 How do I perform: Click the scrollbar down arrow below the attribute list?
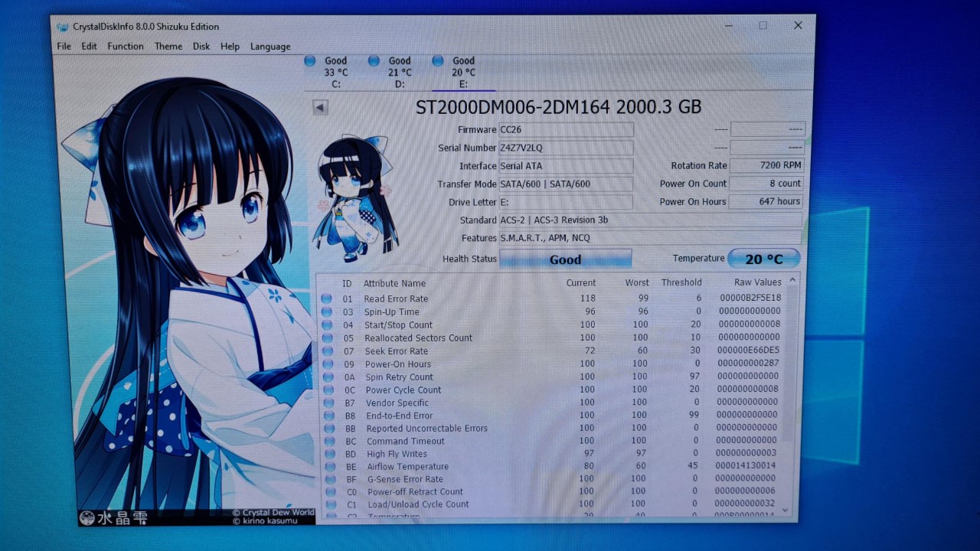(786, 510)
